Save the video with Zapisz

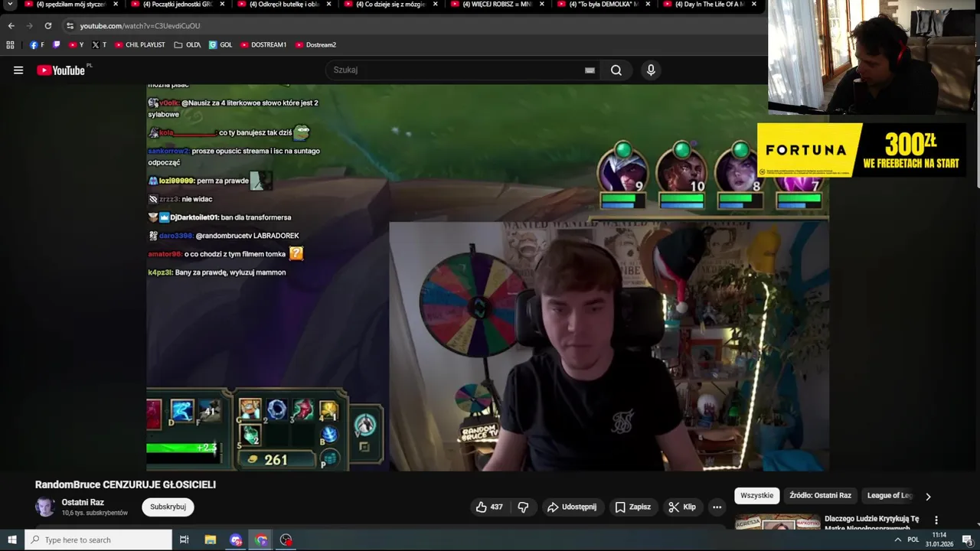click(632, 507)
